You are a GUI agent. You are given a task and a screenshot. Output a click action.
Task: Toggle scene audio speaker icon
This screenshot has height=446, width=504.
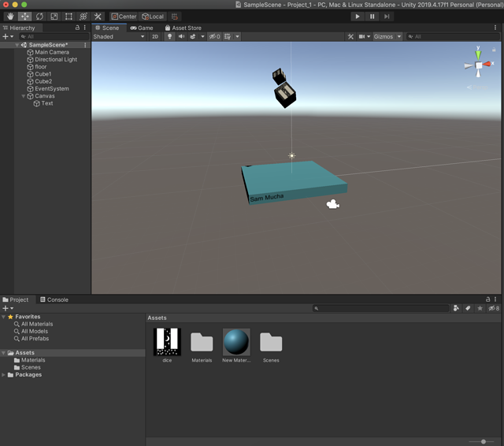[x=181, y=37]
